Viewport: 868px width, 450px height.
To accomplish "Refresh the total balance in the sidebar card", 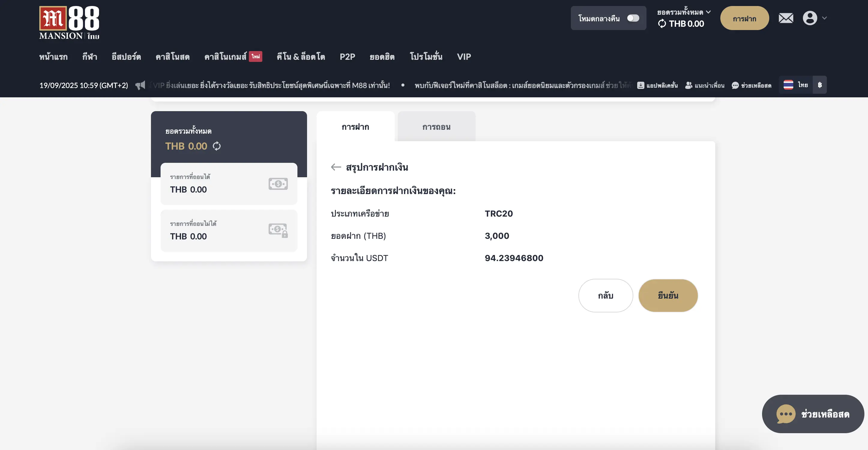I will [217, 146].
